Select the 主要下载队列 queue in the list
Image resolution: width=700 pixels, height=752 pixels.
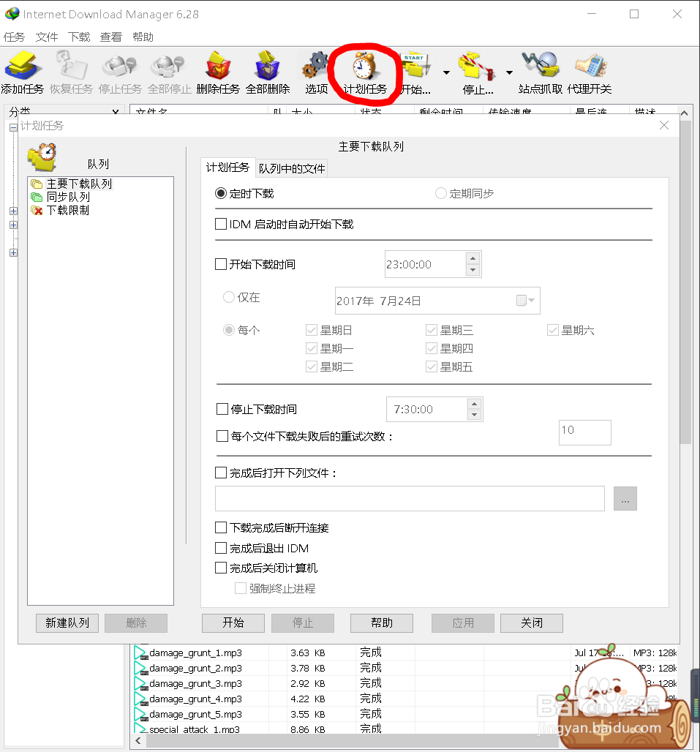[x=79, y=184]
